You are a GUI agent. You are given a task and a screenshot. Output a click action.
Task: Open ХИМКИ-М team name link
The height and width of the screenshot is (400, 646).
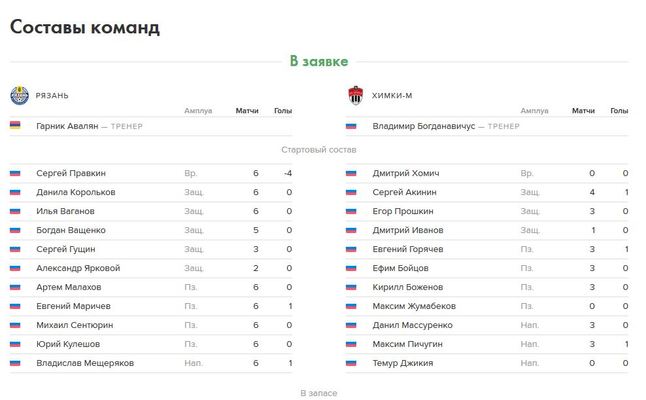tap(392, 96)
